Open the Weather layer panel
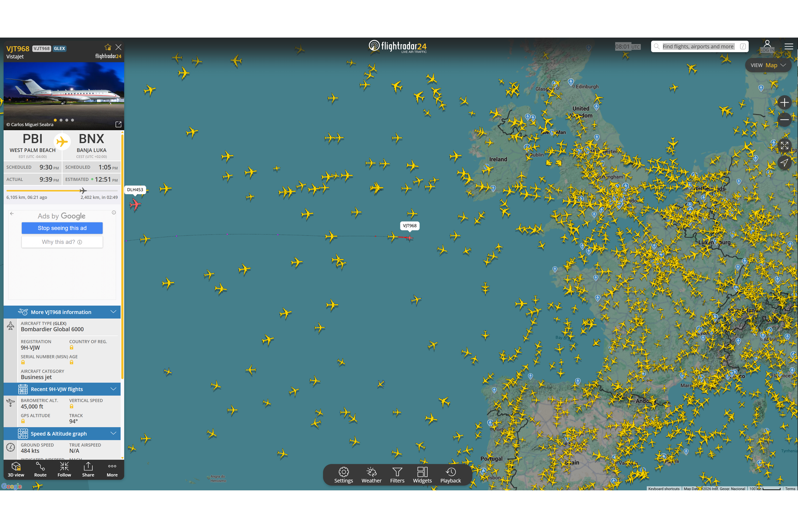The height and width of the screenshot is (532, 798). [371, 475]
